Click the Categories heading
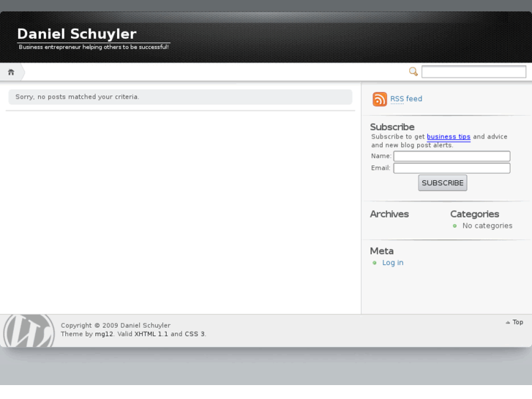This screenshot has width=532, height=399. (x=474, y=214)
